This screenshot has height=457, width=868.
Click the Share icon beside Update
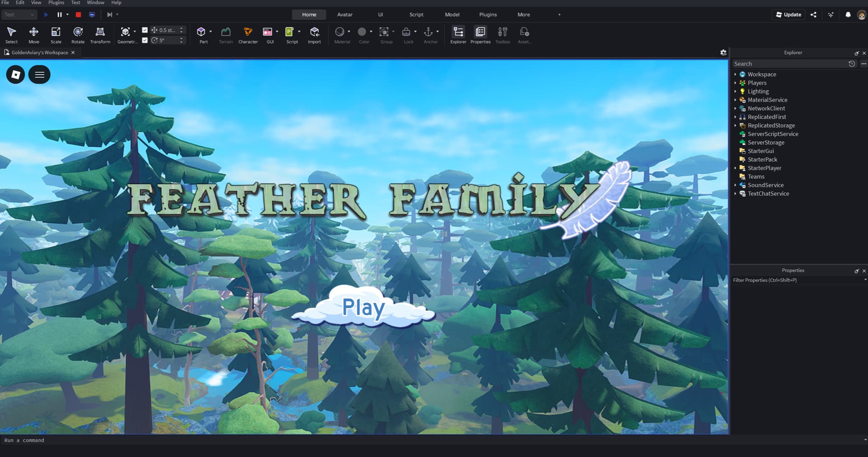[814, 15]
